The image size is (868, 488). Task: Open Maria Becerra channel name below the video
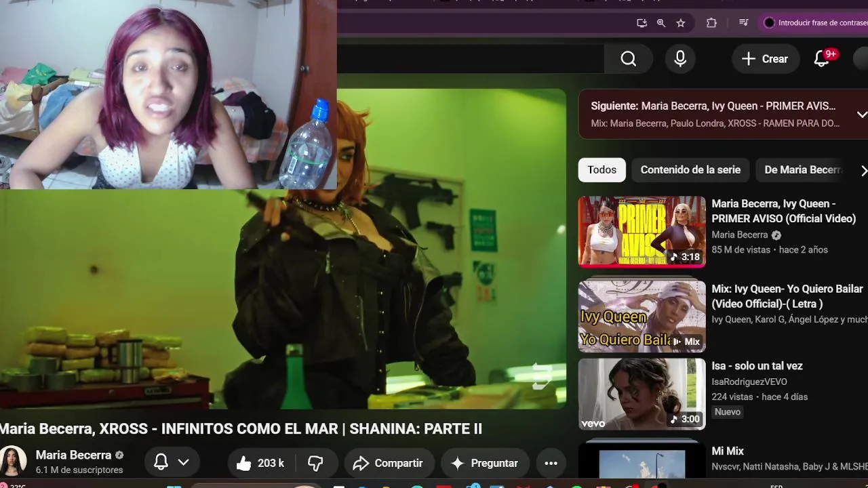73,455
